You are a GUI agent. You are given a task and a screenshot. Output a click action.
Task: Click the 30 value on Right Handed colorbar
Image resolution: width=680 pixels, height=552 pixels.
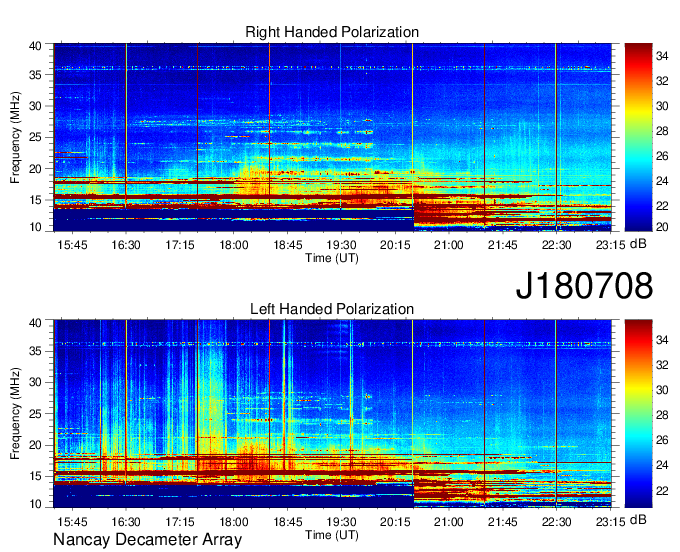[662, 106]
